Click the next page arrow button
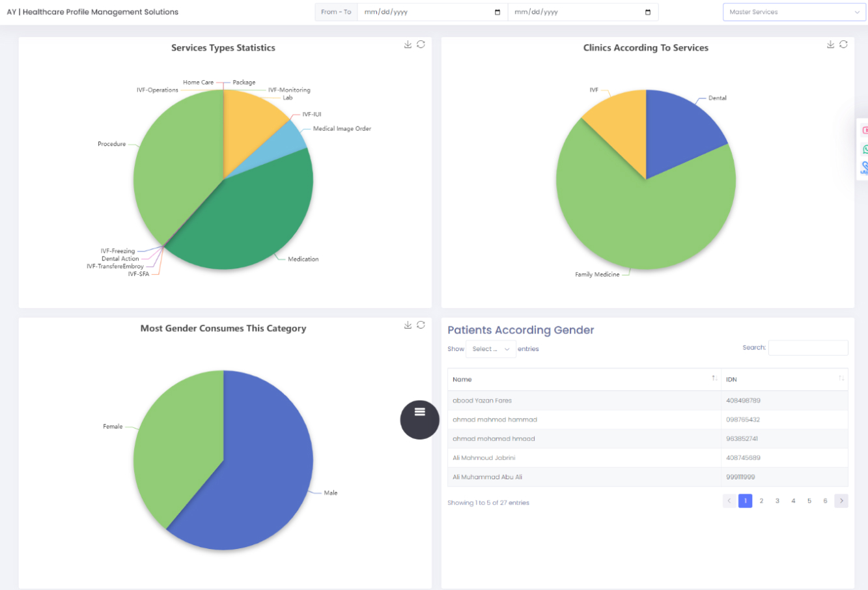868x590 pixels. 841,501
